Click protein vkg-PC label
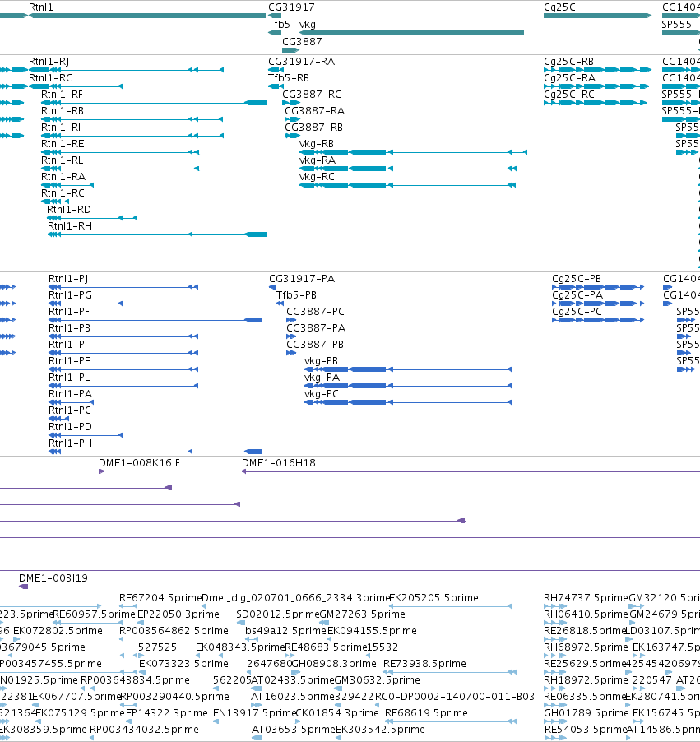The image size is (700, 742). click(322, 394)
